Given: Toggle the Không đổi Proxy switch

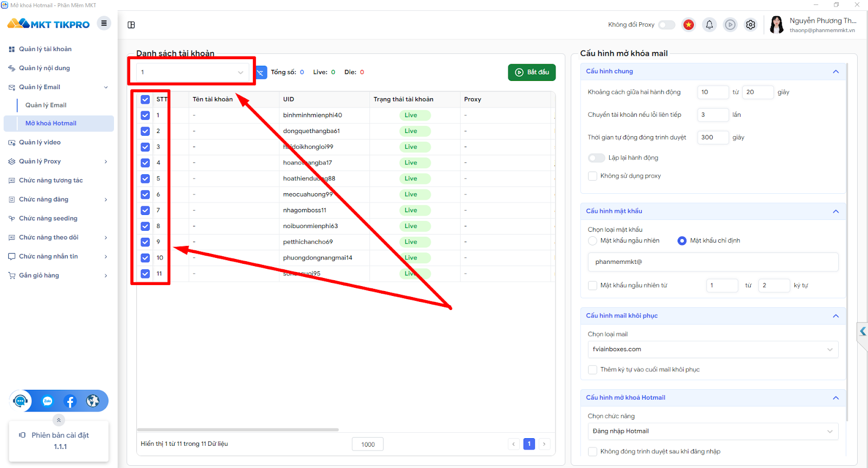Looking at the screenshot, I should (667, 25).
